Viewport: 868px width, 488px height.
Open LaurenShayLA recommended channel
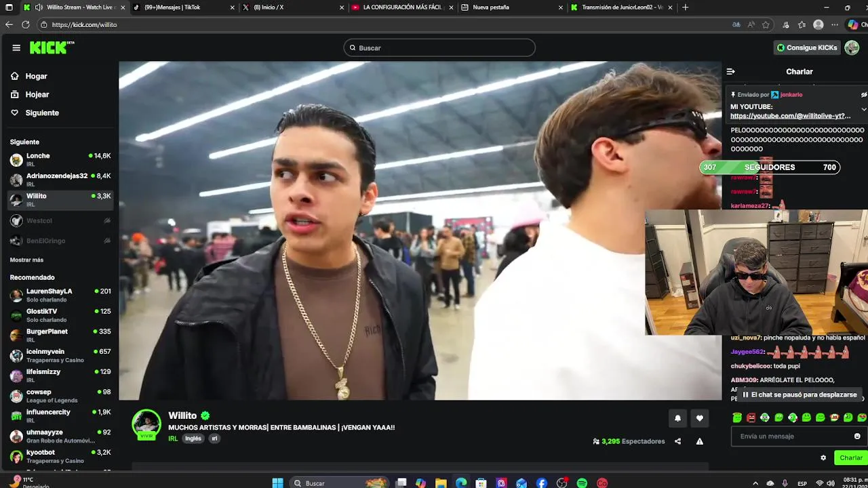[60, 296]
